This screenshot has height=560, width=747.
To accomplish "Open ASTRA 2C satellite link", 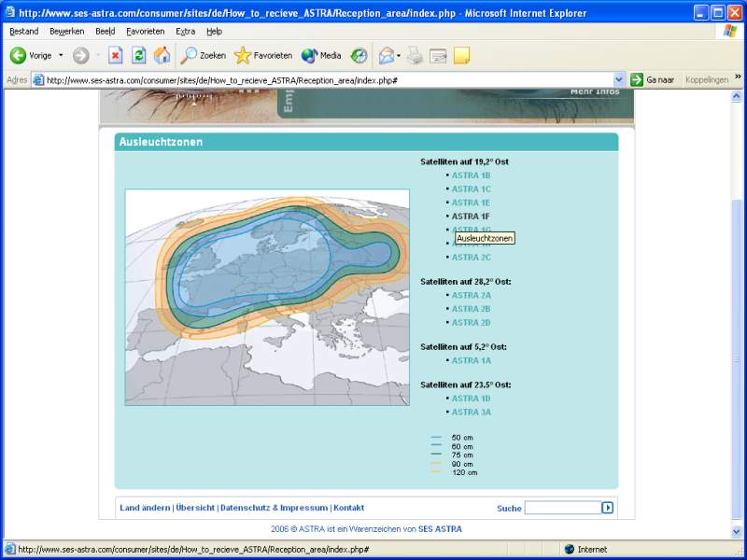I will 471,258.
